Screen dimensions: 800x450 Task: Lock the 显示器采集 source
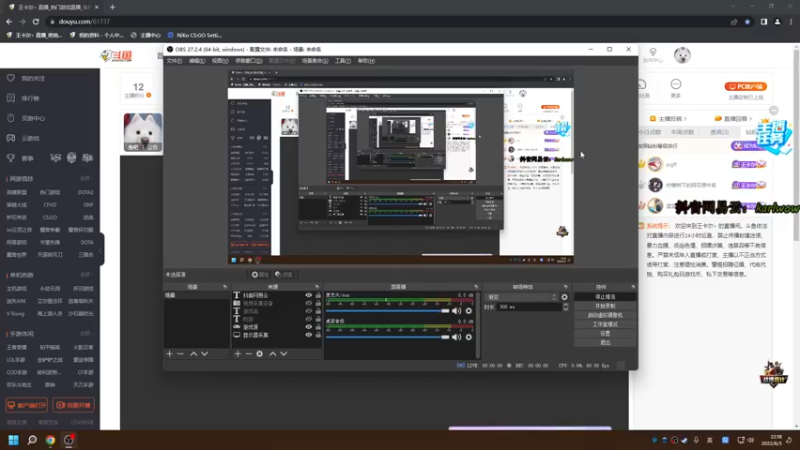click(x=318, y=335)
